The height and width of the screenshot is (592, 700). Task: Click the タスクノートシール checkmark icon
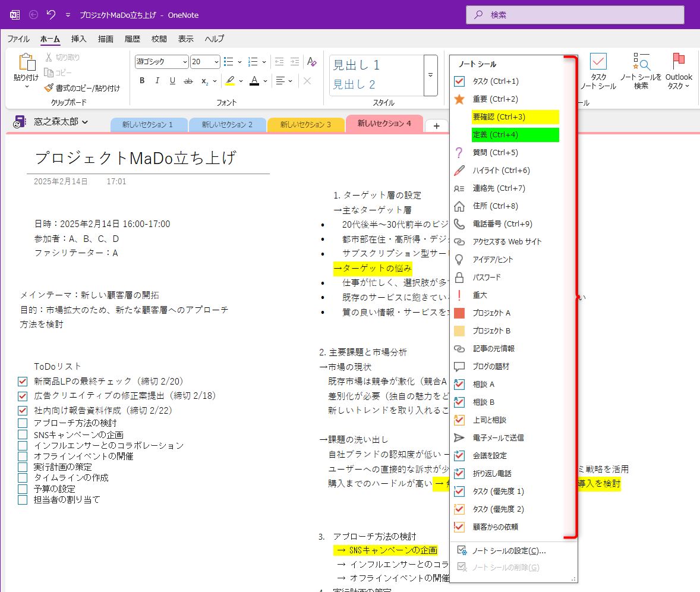pos(598,65)
